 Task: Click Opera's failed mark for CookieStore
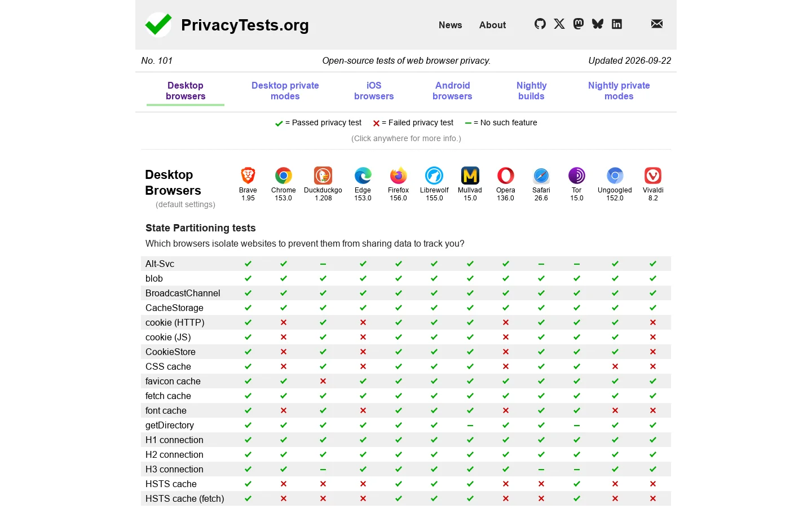506,352
